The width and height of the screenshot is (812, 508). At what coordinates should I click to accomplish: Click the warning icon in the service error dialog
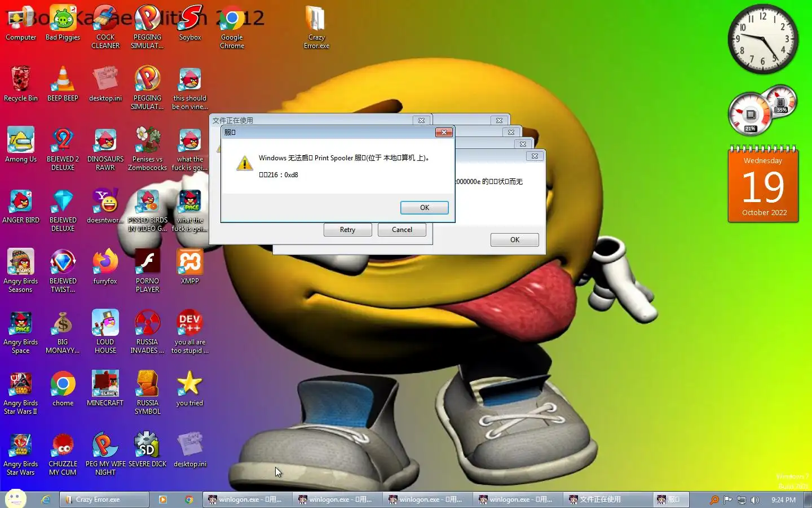(244, 163)
